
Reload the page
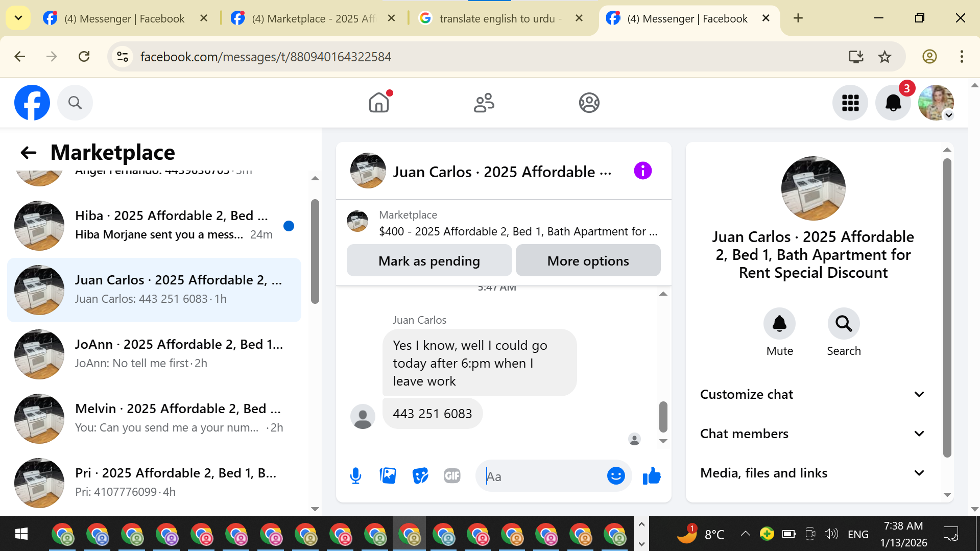point(84,57)
